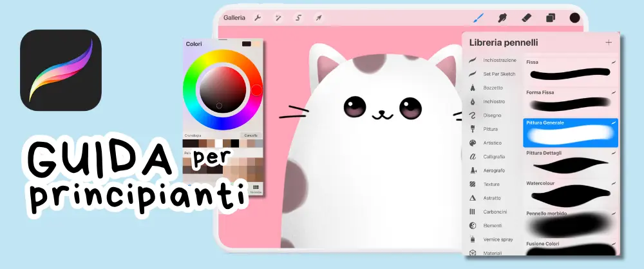Click the saturation disc reticle
The width and height of the screenshot is (644, 269).
pyautogui.click(x=219, y=106)
